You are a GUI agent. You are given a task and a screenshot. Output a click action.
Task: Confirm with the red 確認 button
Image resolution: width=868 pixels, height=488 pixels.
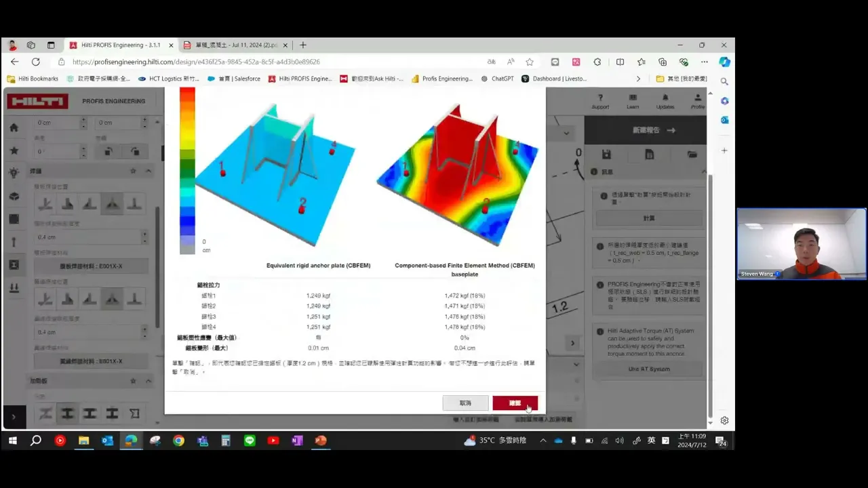[515, 403]
